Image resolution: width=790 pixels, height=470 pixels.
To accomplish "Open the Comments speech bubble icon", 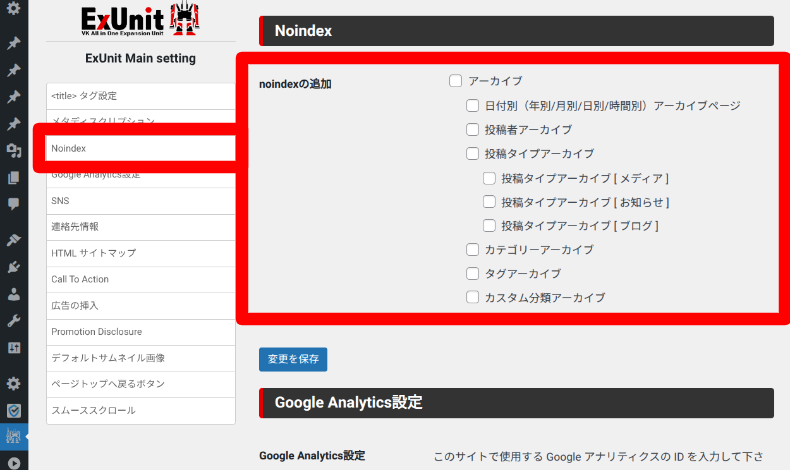I will click(14, 204).
